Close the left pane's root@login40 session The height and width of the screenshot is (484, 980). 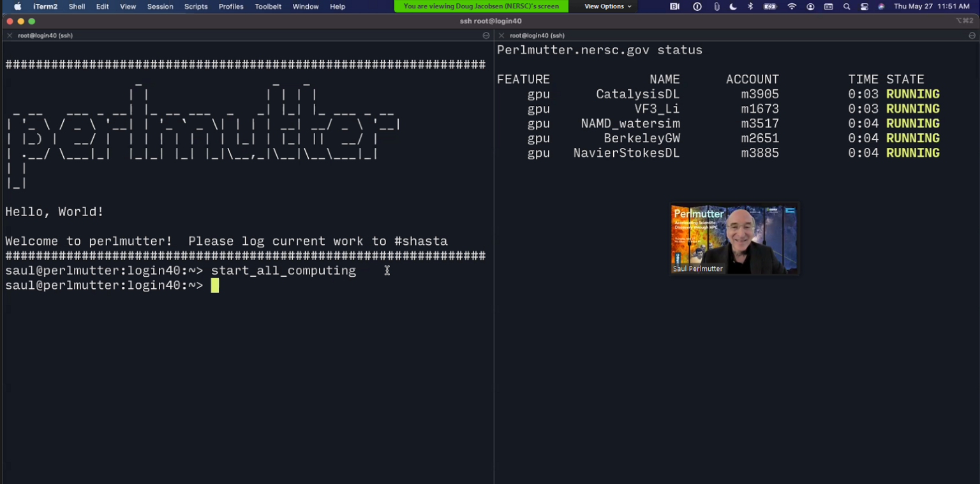[x=10, y=36]
